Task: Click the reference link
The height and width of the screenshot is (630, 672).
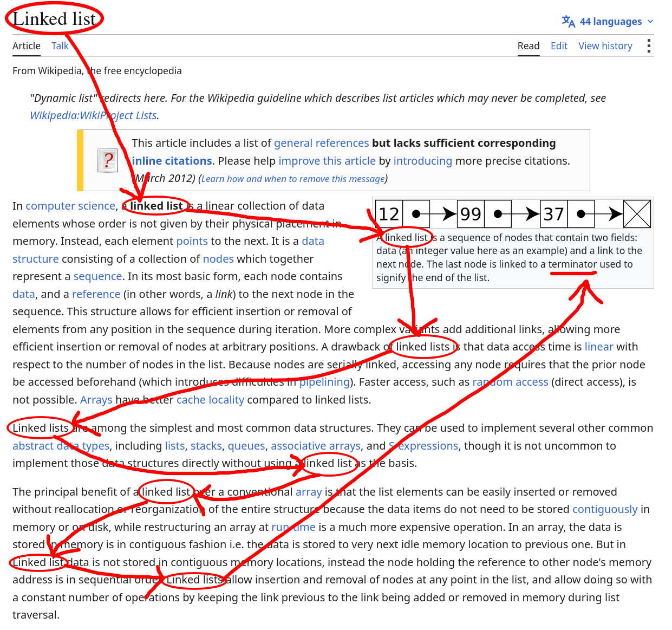Action: (x=96, y=294)
